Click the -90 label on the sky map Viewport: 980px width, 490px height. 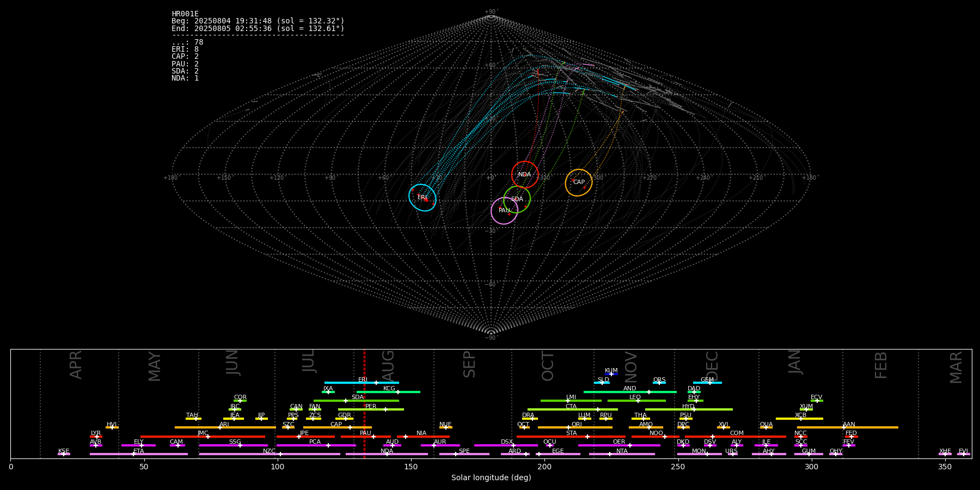pos(491,338)
